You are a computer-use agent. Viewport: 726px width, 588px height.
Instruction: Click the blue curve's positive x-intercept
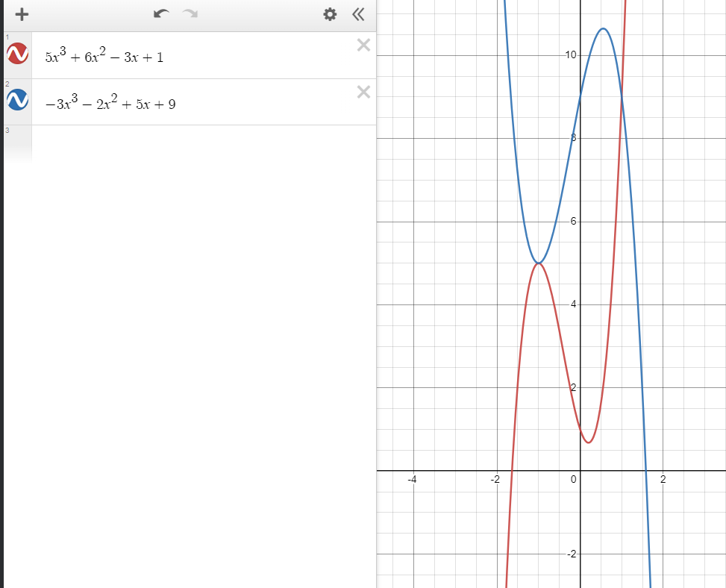[645, 470]
